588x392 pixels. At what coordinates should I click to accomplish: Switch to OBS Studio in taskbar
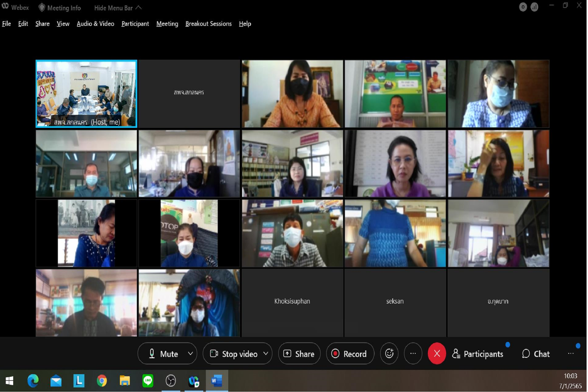tap(171, 381)
